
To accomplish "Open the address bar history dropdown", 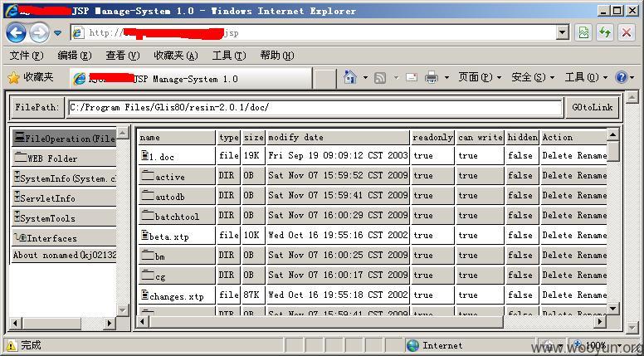I will click(x=563, y=32).
